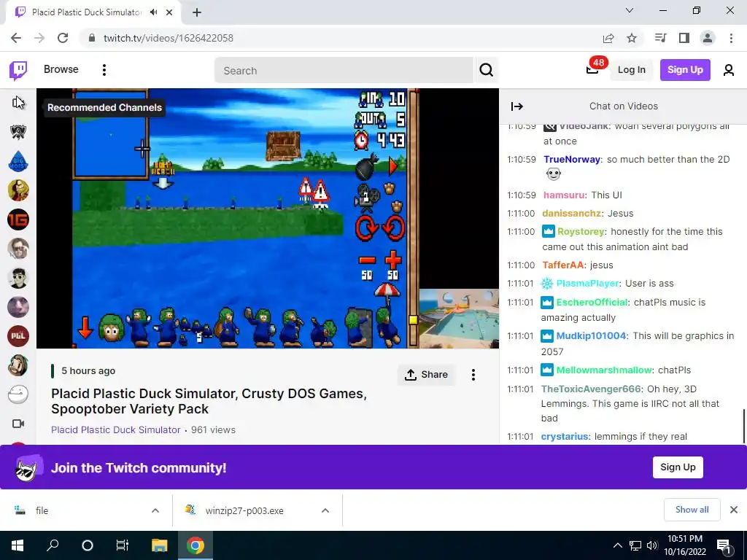Open the video options three-dot menu
Image resolution: width=747 pixels, height=560 pixels.
473,375
